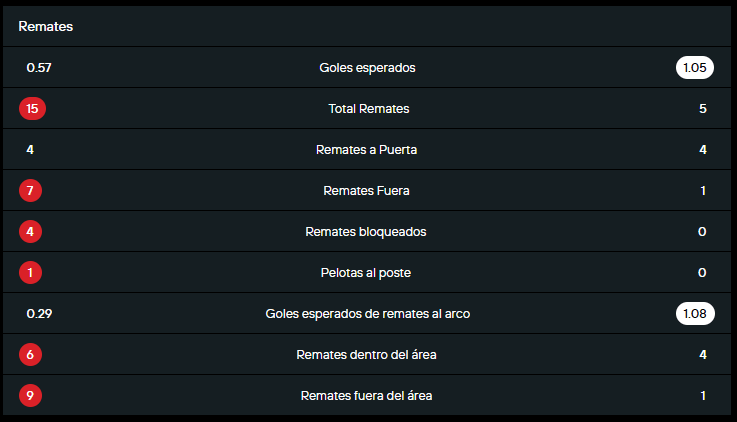Screen dimensions: 737x422
Task: Click the Remates a Puerta label
Action: click(x=367, y=150)
